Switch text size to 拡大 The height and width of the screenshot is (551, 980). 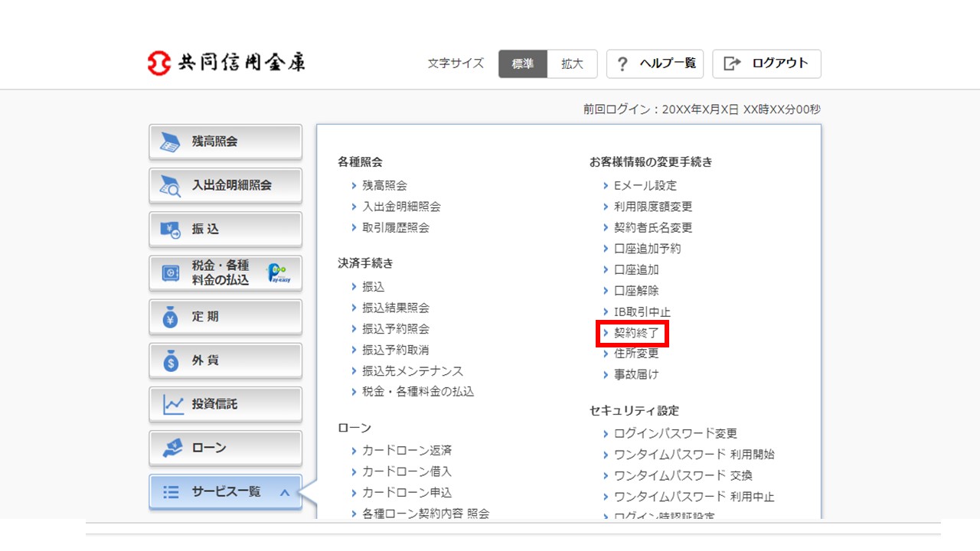572,64
